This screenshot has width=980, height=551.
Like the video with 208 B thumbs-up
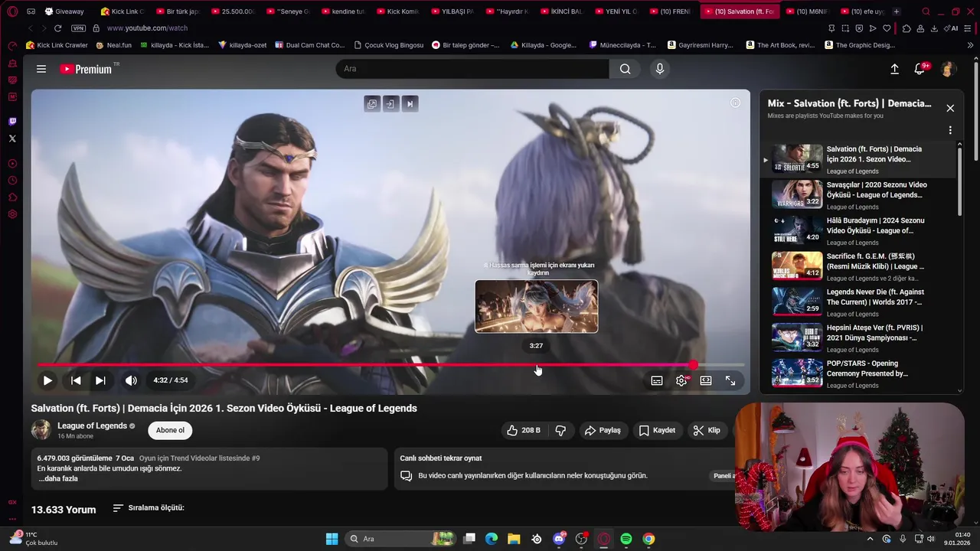point(523,430)
